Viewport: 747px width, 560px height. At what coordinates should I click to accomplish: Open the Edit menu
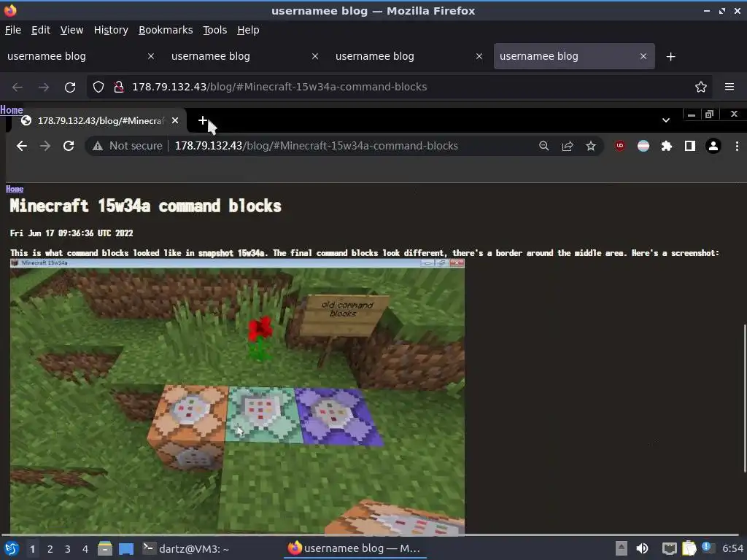[x=41, y=30]
